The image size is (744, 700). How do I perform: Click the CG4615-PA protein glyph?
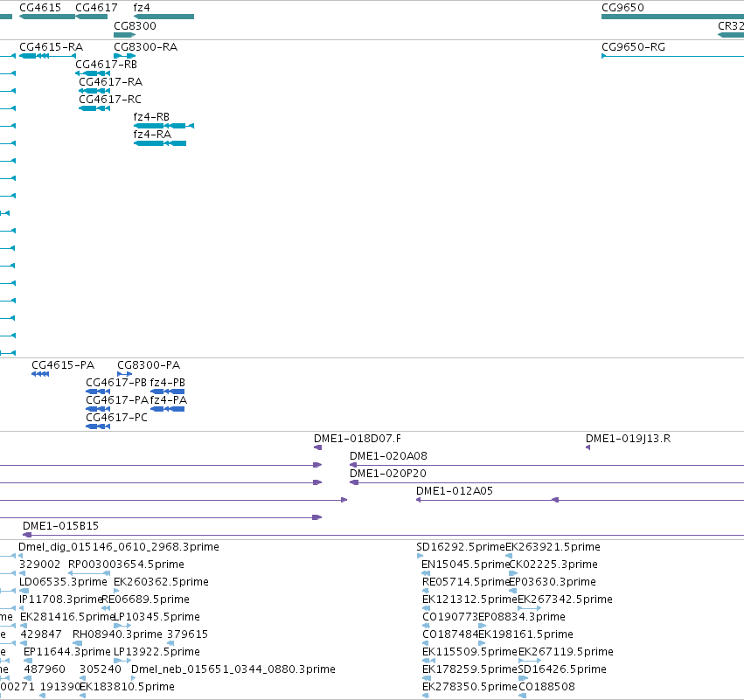point(40,374)
